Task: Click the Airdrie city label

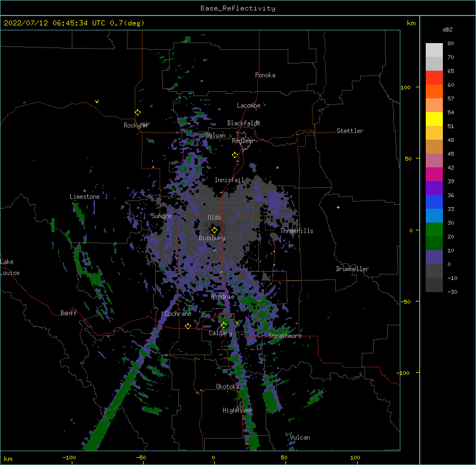Action: 223,297
